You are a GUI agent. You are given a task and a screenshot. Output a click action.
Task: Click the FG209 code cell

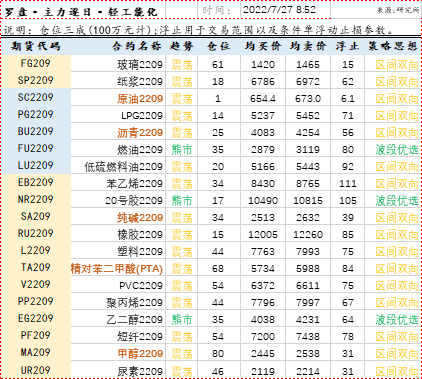(36, 63)
